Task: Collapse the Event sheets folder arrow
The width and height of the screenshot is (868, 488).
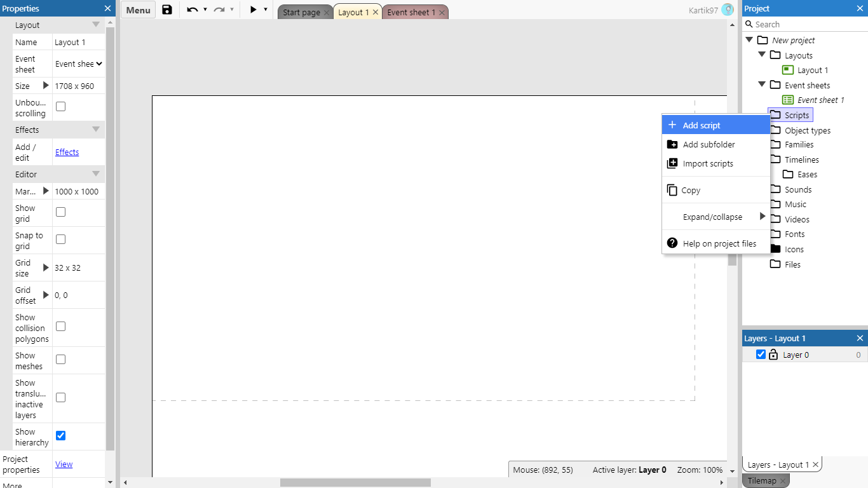Action: [x=762, y=85]
